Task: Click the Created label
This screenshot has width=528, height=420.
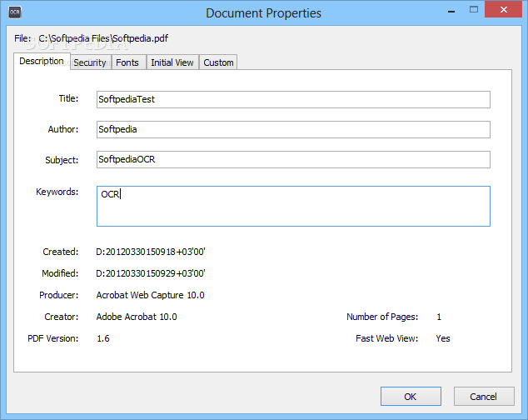Action: (x=60, y=252)
